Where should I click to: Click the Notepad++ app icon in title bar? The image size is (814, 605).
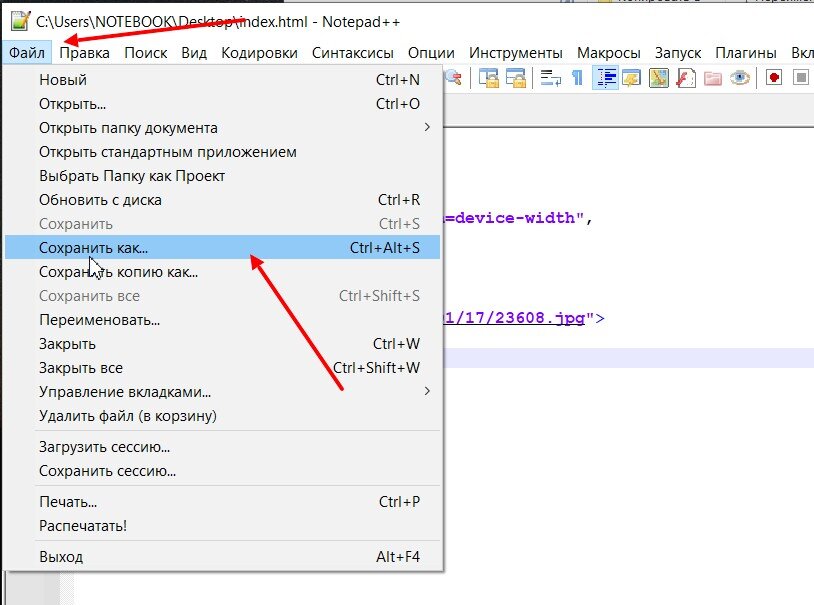20,22
